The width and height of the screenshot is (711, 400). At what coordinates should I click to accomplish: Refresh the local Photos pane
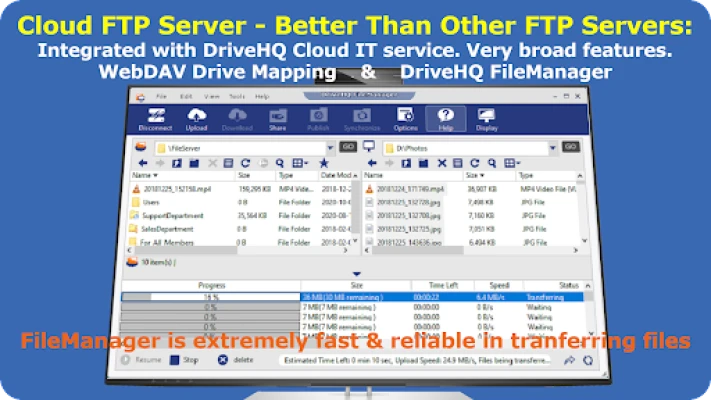(x=475, y=163)
